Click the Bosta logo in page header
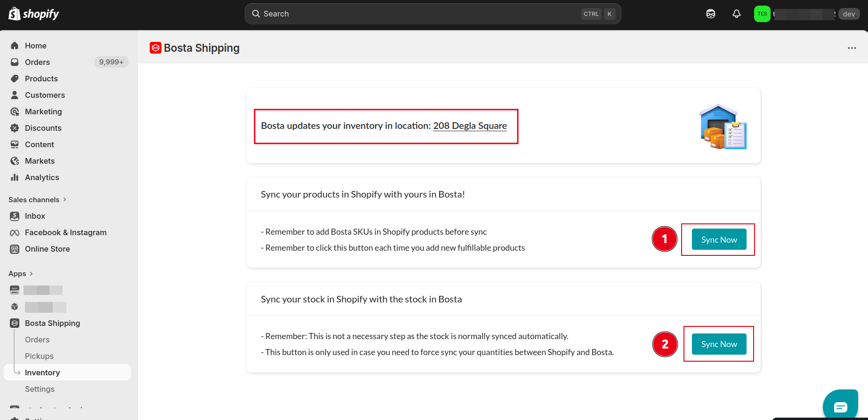Viewport: 868px width, 420px height. (155, 48)
